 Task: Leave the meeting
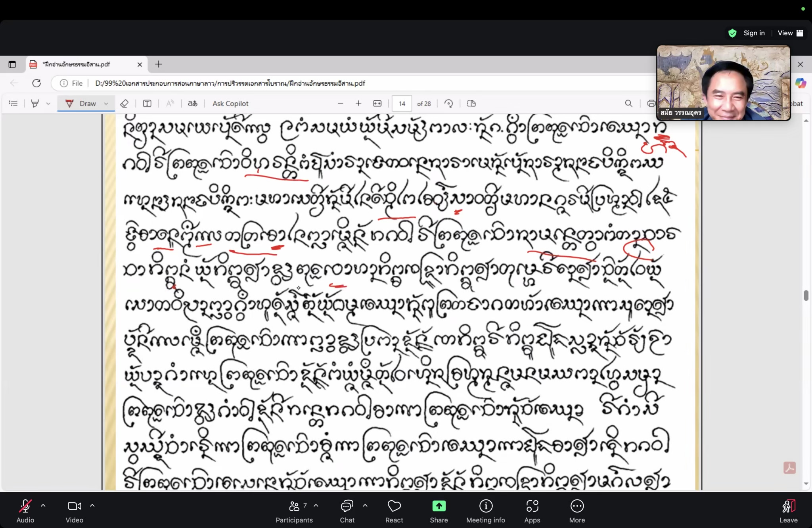point(788,510)
